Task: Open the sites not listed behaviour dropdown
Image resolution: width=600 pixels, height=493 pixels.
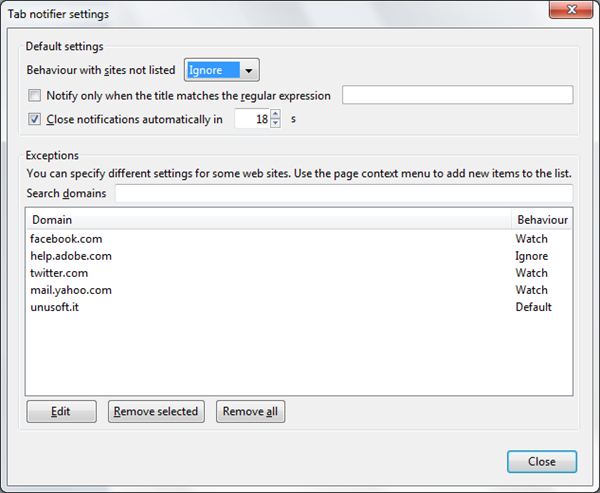Action: tap(222, 70)
